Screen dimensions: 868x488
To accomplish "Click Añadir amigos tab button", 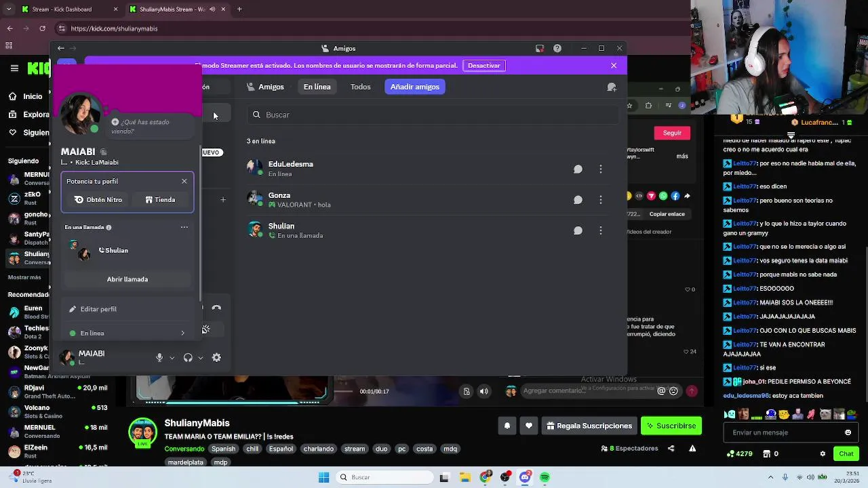I will (415, 87).
